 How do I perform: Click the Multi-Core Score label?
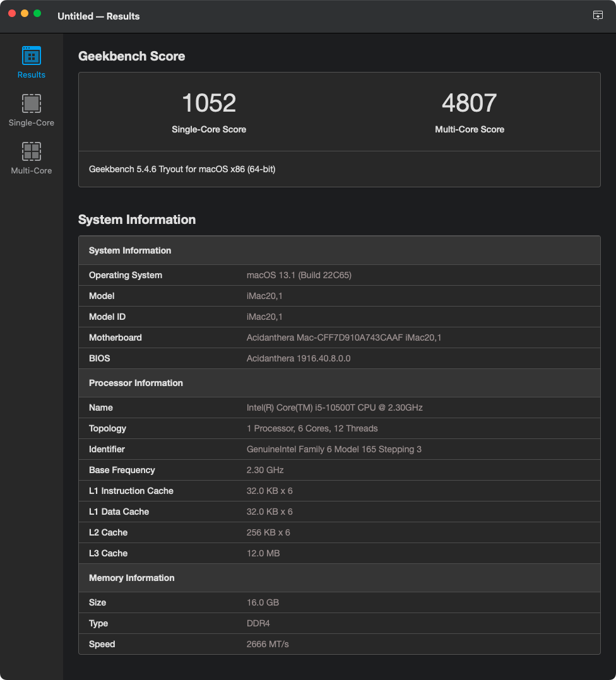click(470, 129)
